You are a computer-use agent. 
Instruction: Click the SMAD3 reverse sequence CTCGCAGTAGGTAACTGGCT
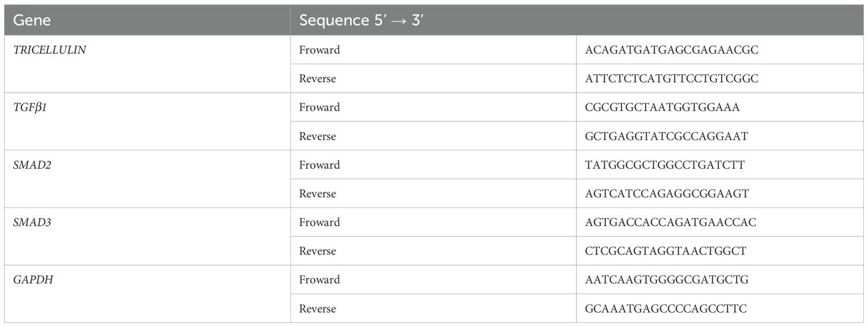(666, 251)
